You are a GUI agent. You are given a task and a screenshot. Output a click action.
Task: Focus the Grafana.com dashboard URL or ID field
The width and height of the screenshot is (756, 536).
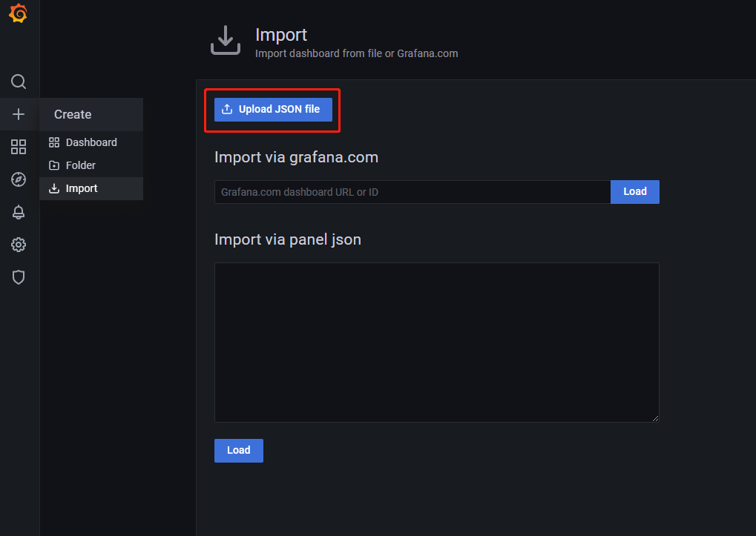click(412, 192)
